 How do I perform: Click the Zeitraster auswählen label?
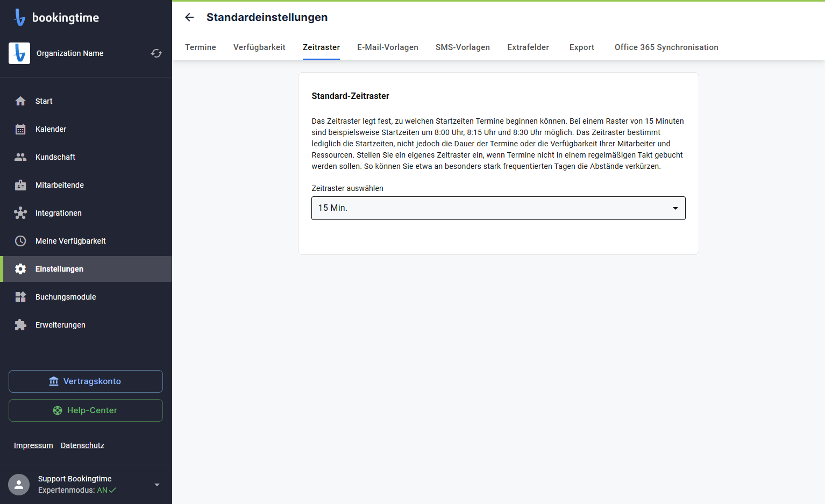coord(347,188)
